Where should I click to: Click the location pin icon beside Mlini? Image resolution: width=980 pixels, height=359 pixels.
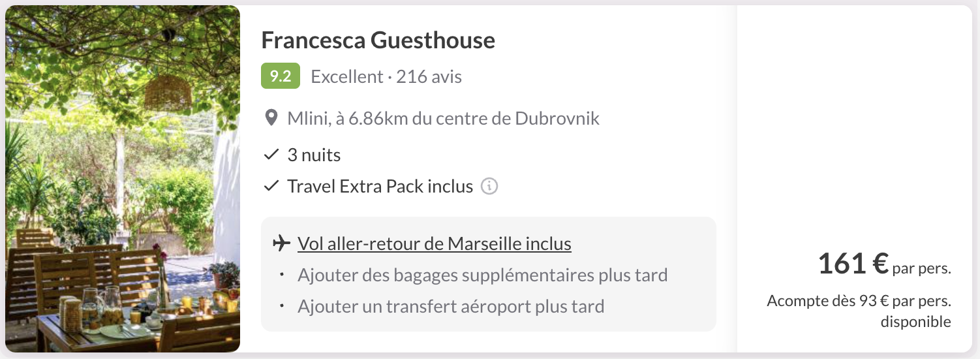click(271, 119)
